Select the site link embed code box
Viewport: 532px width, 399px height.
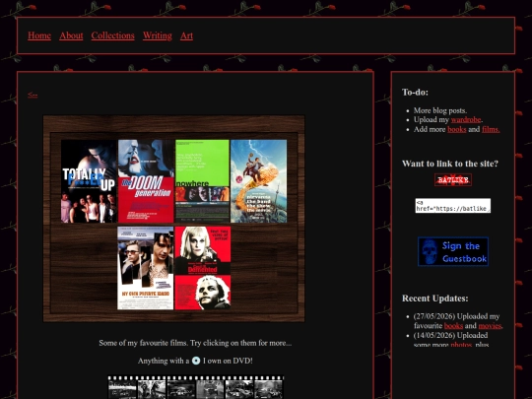coord(453,206)
